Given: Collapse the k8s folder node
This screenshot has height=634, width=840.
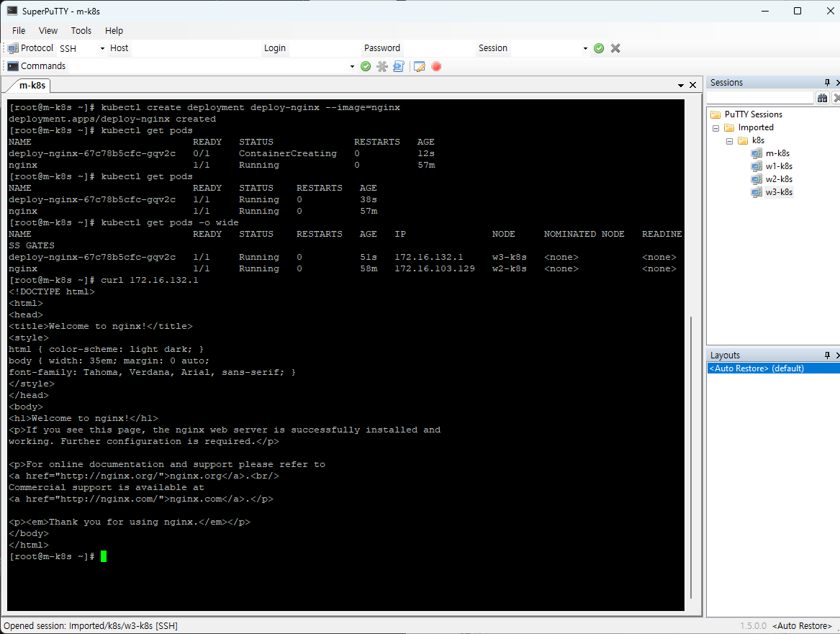Looking at the screenshot, I should (x=729, y=141).
